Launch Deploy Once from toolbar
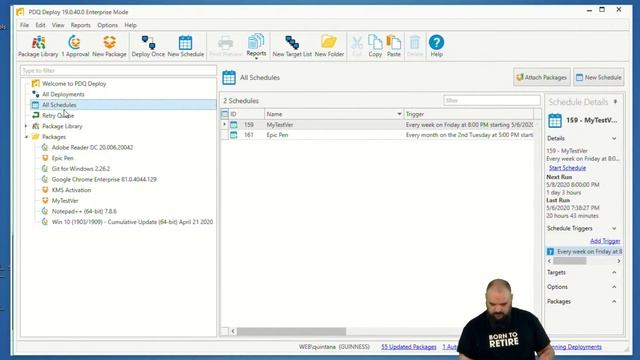 point(148,46)
